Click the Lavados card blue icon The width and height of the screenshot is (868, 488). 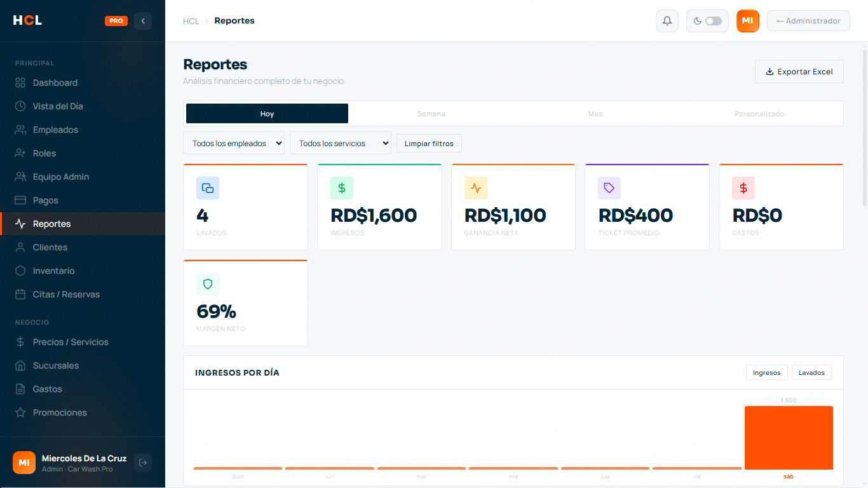(208, 188)
